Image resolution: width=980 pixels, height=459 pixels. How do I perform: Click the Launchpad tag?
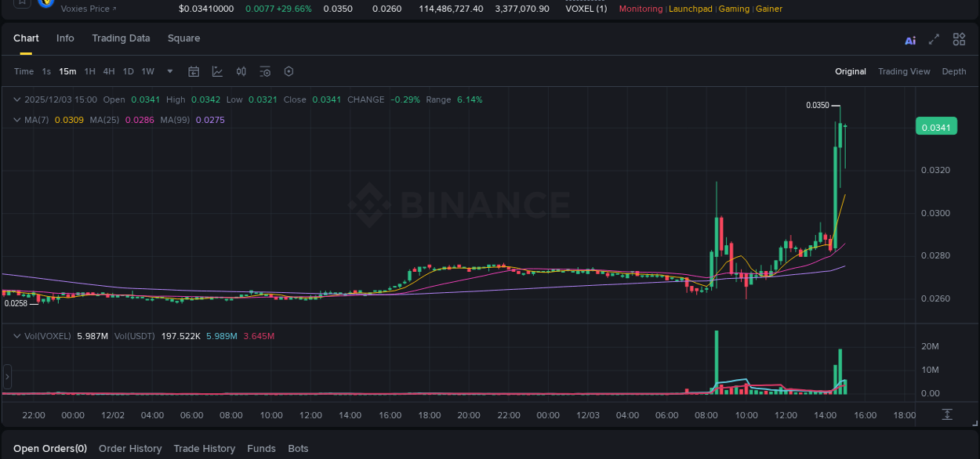point(691,9)
